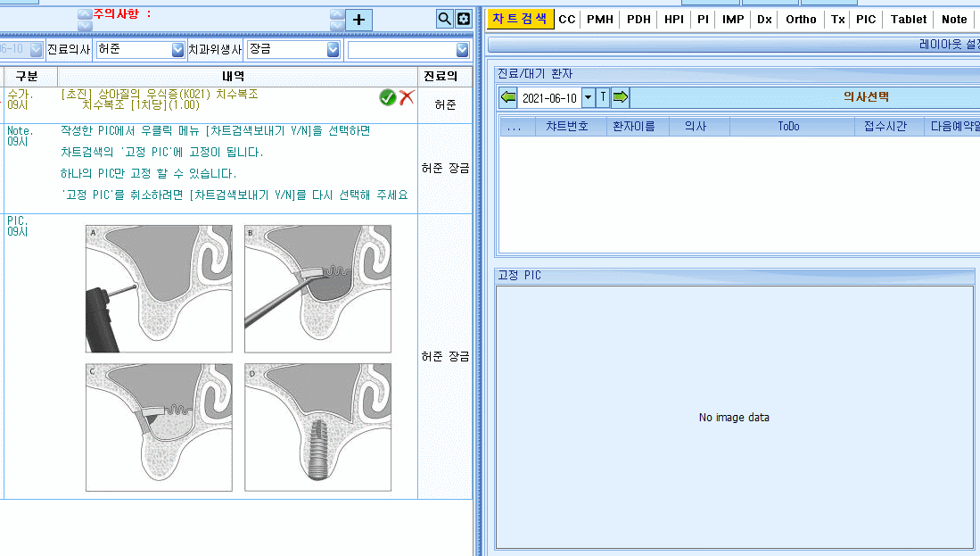980x556 pixels.
Task: Click the 접수시간 column header
Action: [x=885, y=127]
